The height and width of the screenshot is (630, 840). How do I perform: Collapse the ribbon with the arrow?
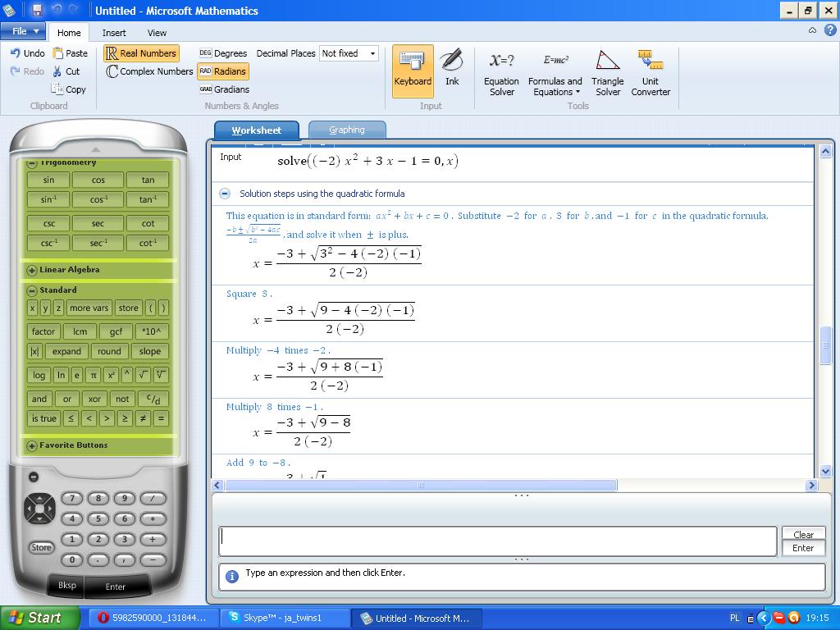(x=813, y=31)
